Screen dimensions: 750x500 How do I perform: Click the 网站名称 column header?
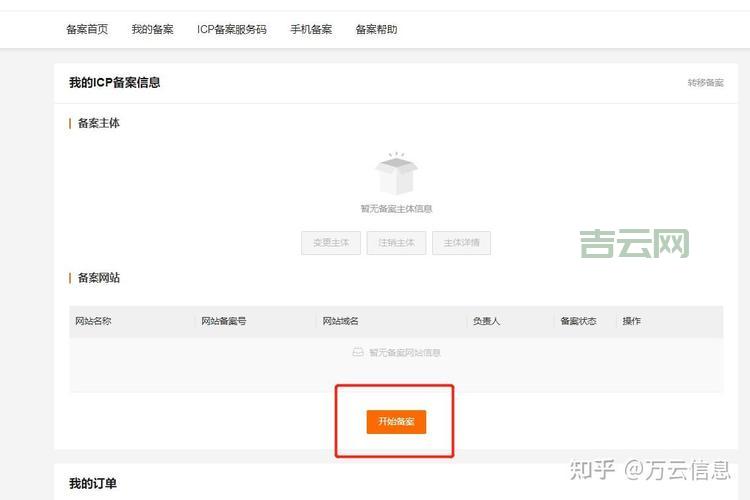coord(93,321)
